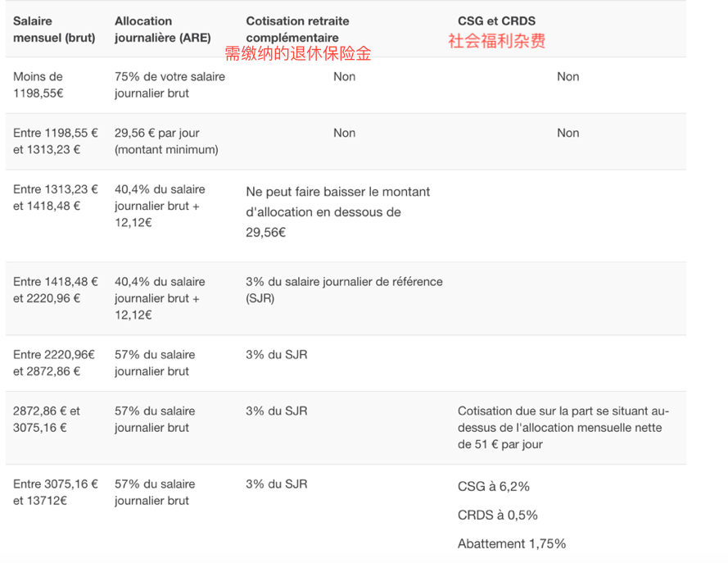Select the "Moins de 1198,55€" cell
The image size is (728, 563).
click(38, 84)
